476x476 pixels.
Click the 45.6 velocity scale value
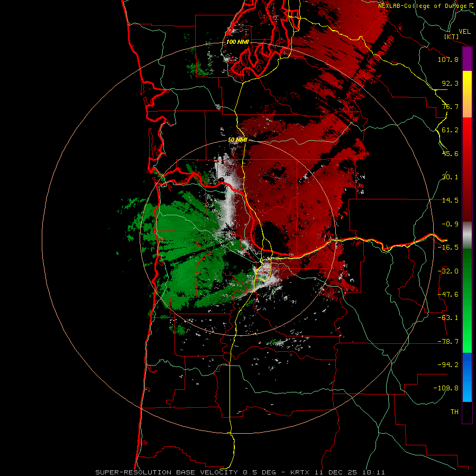tap(450, 153)
